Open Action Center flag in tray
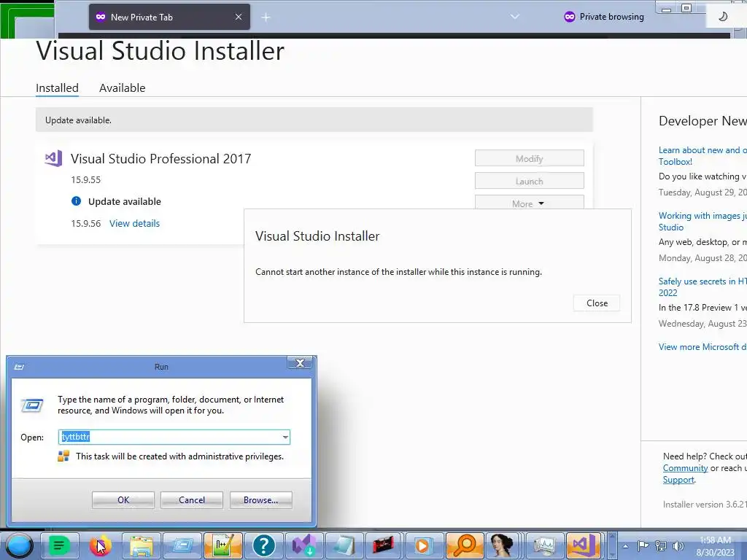This screenshot has width=747, height=560. [x=643, y=545]
